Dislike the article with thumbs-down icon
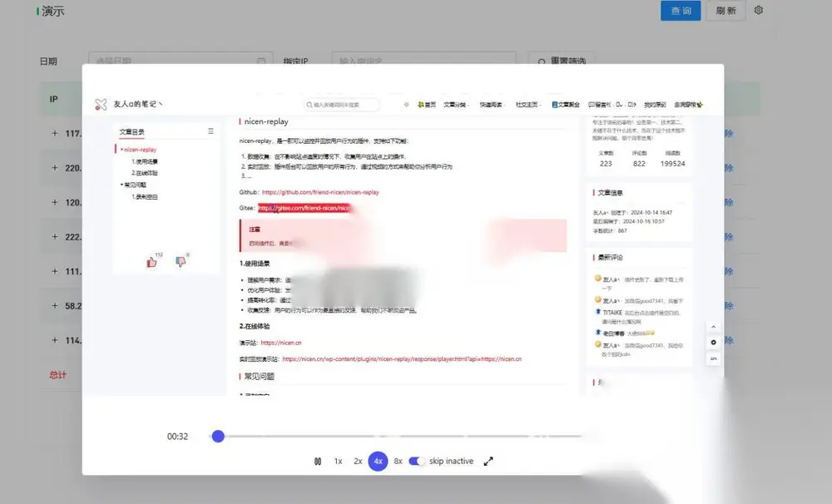 (181, 261)
